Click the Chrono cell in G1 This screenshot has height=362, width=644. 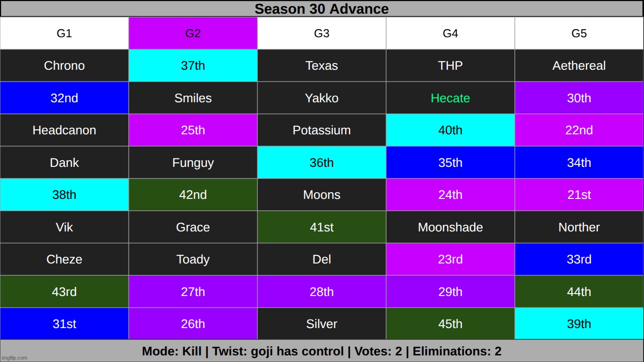(x=64, y=66)
